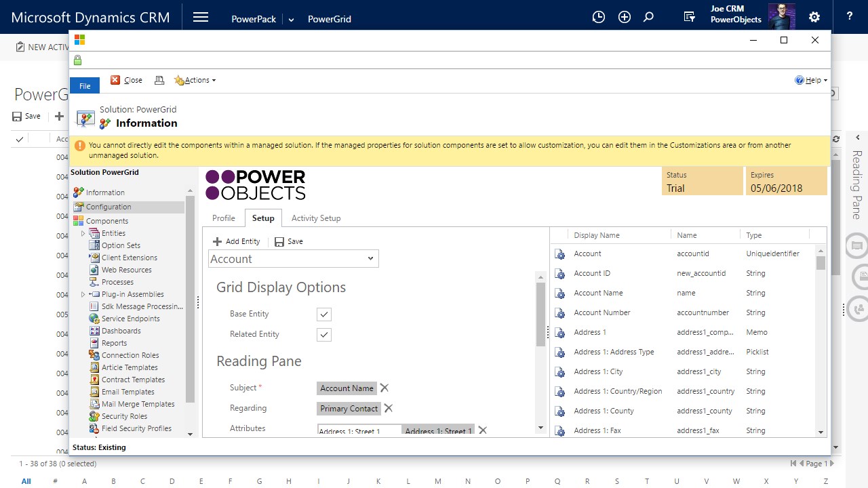Image resolution: width=868 pixels, height=488 pixels.
Task: Sort field list by Display Name column
Action: [597, 235]
